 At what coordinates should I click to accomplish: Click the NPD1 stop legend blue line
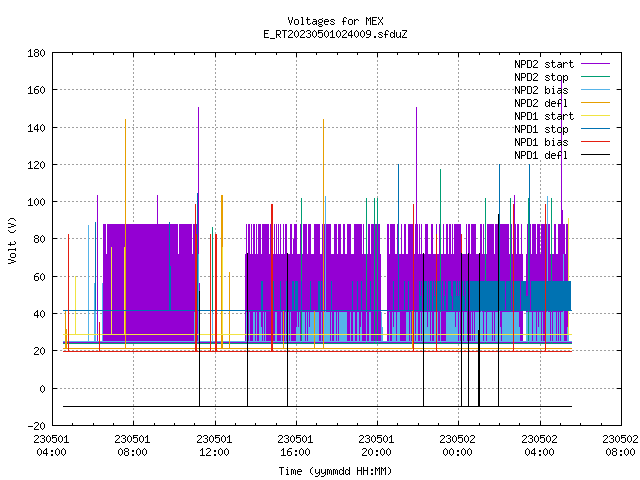(595, 129)
